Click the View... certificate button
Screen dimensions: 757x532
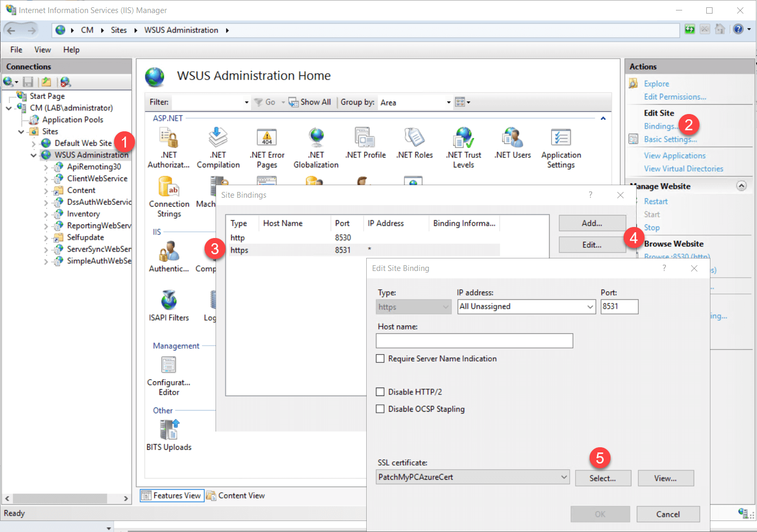(x=665, y=478)
